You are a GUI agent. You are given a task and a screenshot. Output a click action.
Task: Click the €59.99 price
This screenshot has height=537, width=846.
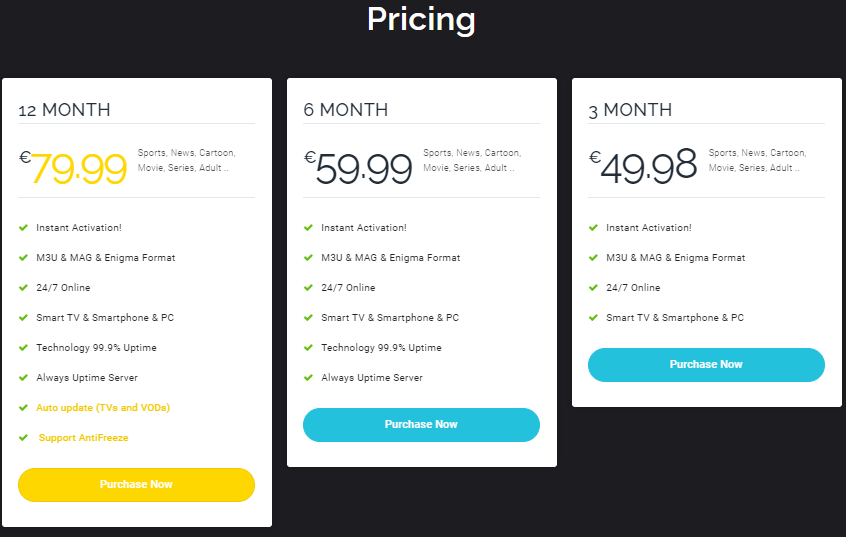(358, 168)
